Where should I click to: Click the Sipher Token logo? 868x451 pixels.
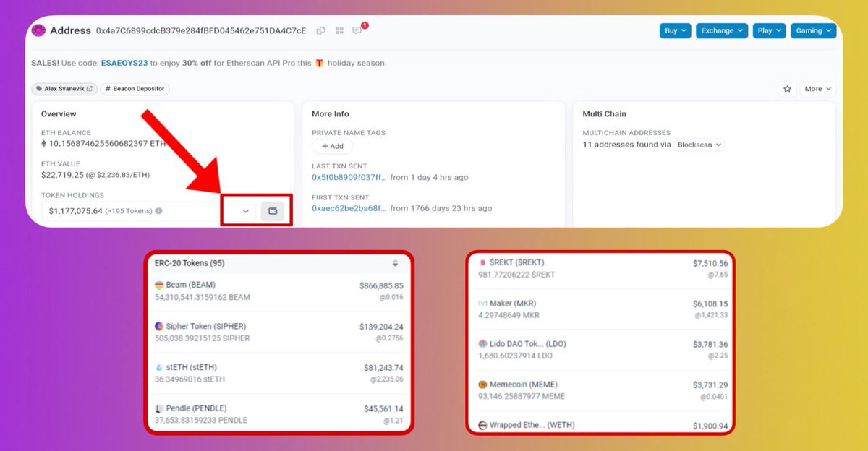pyautogui.click(x=159, y=327)
